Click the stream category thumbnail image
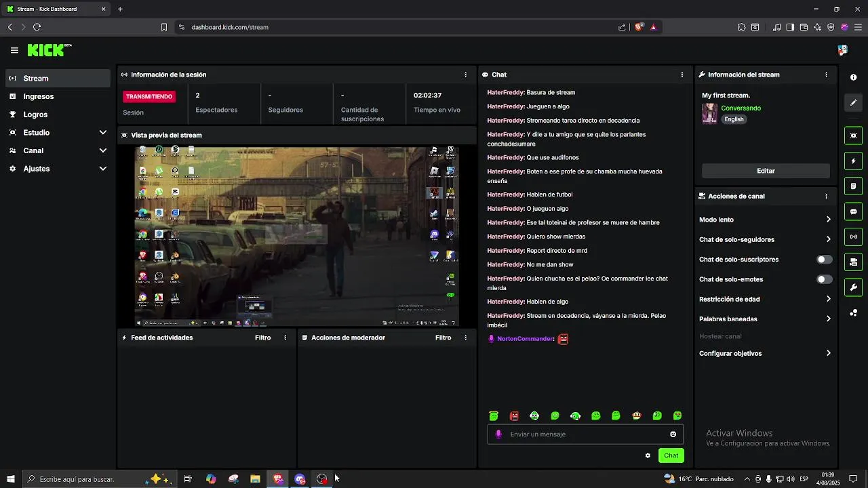Image resolution: width=868 pixels, height=488 pixels. coord(709,113)
